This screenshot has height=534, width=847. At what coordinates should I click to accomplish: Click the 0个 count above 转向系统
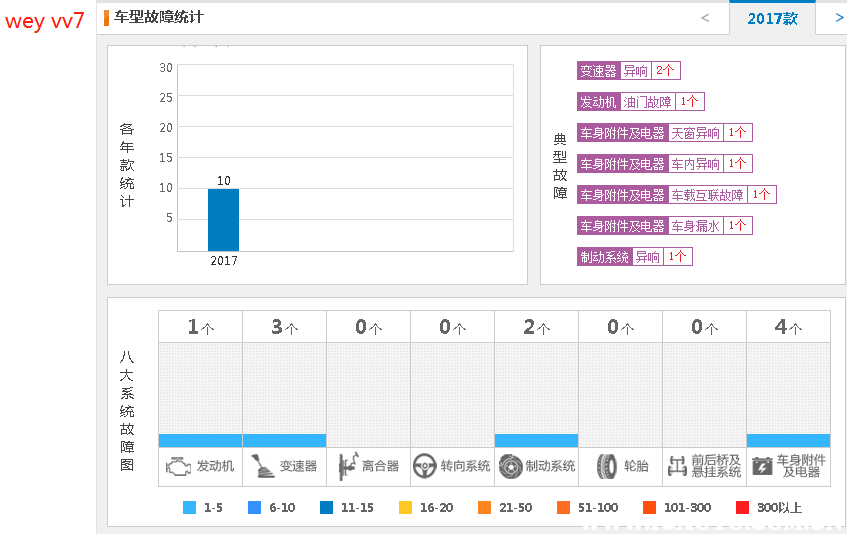pyautogui.click(x=453, y=327)
